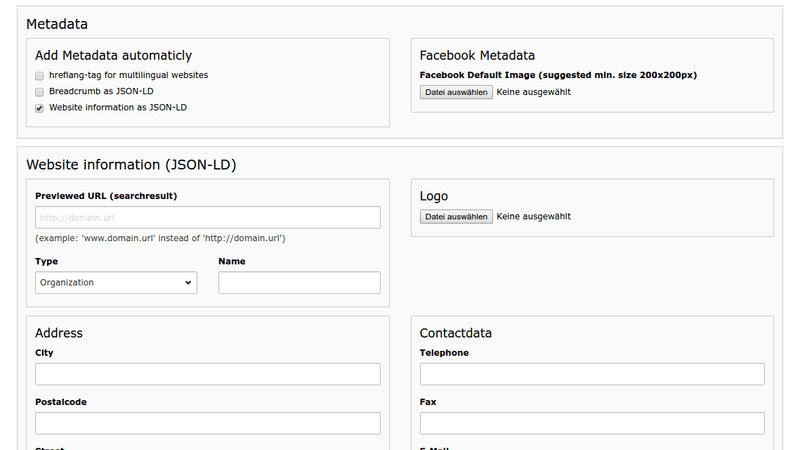800x450 pixels.
Task: Choose file for the Logo upload
Action: (456, 217)
